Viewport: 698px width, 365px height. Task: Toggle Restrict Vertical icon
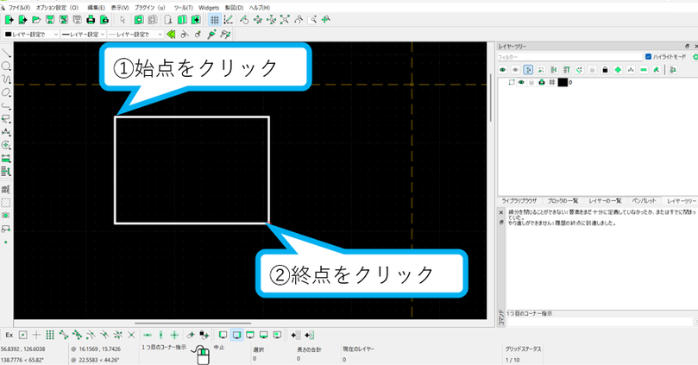tap(161, 335)
